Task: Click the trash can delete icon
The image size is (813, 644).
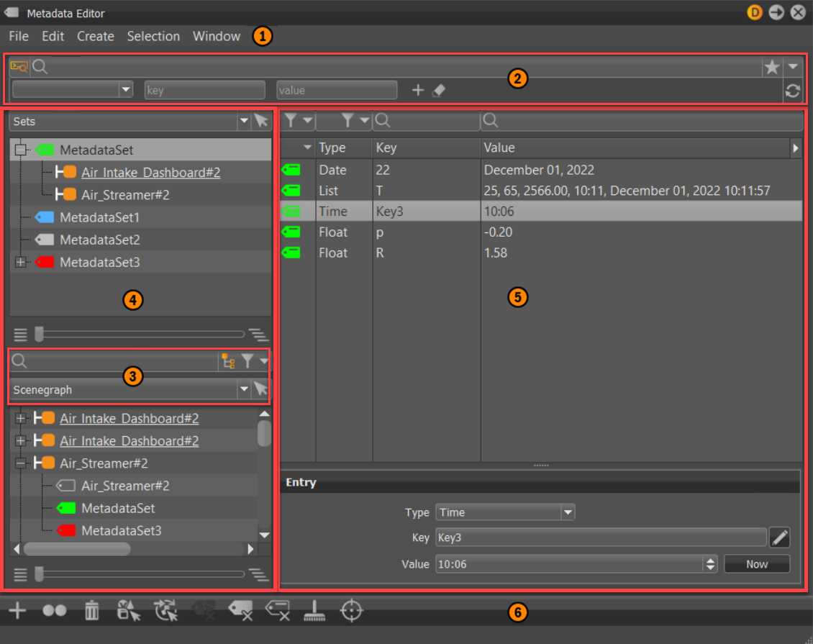Action: 92,610
